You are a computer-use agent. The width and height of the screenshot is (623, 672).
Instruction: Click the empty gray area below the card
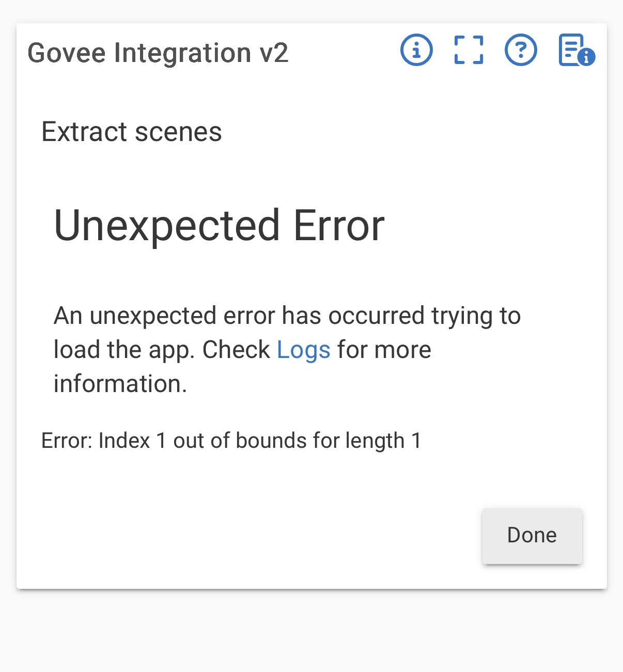click(311, 630)
